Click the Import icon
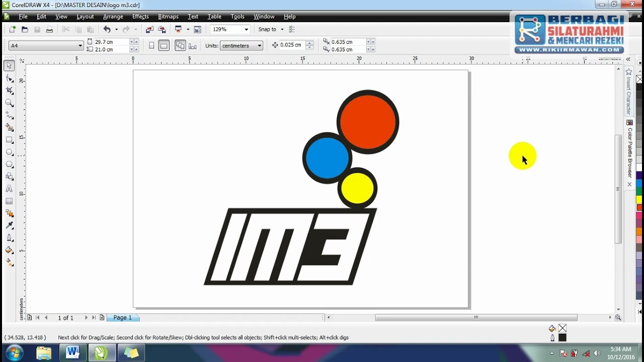Image resolution: width=644 pixels, height=362 pixels. click(149, 30)
